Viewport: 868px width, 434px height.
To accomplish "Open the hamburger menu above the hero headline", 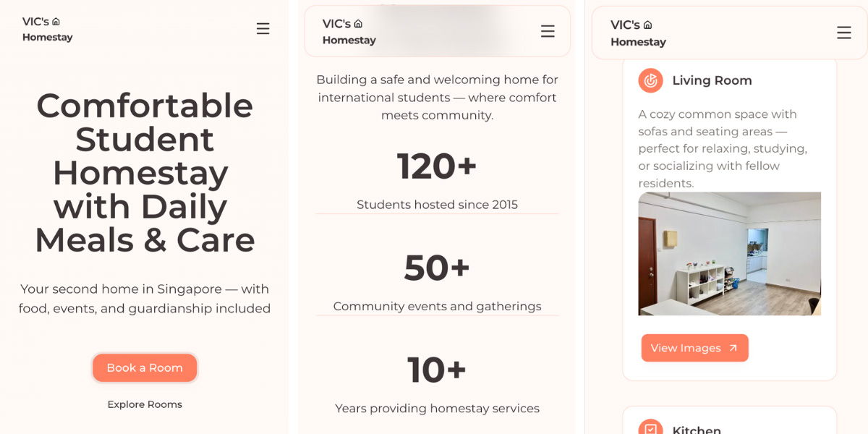I will 263,29.
